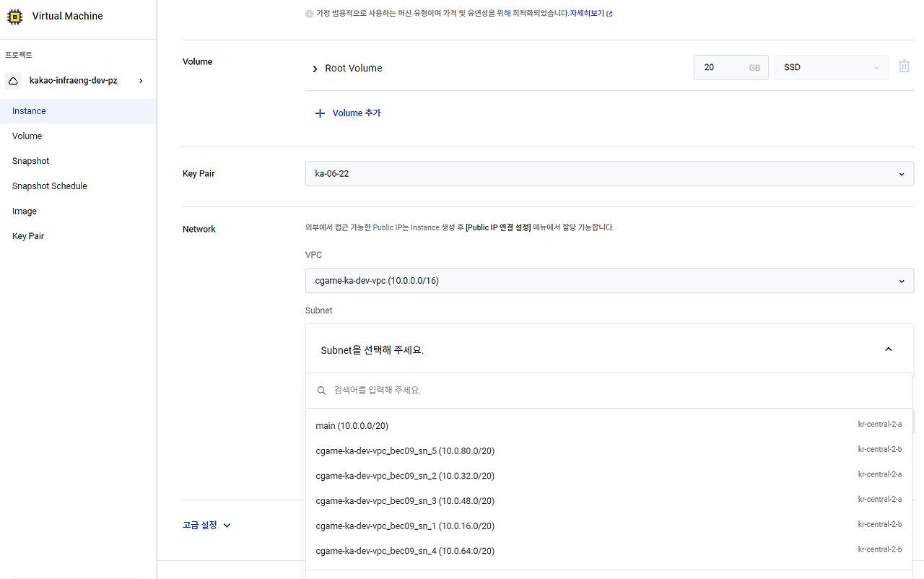Select Volume in the left sidebar
Image resolution: width=924 pixels, height=579 pixels.
click(27, 136)
